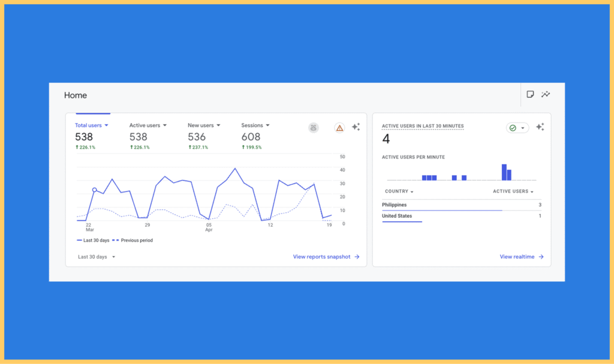Click the realtime count 4

(x=386, y=139)
